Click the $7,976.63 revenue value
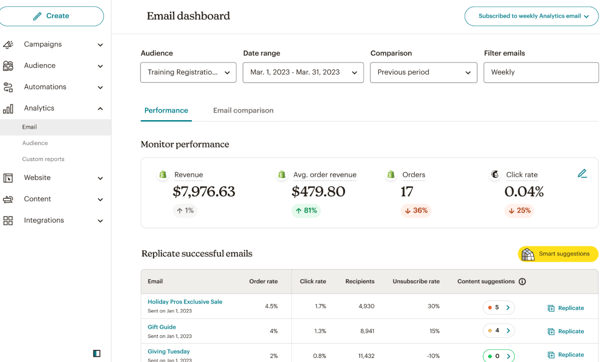 pos(204,192)
